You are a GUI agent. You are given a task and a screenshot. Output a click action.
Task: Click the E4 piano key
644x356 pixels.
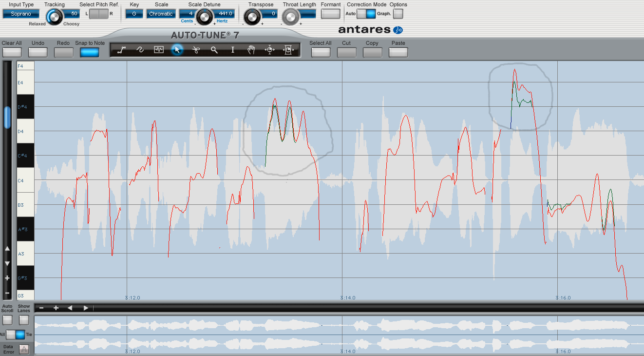click(25, 82)
